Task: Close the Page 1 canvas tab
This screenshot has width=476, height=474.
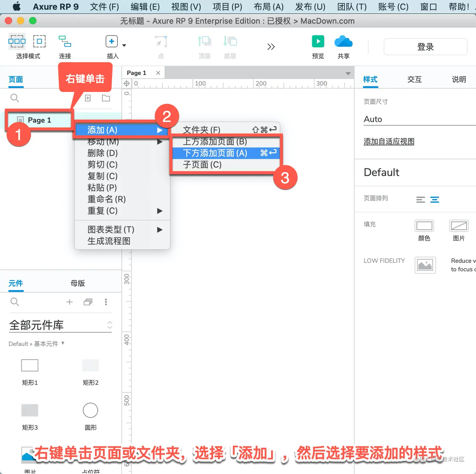Action: [158, 73]
